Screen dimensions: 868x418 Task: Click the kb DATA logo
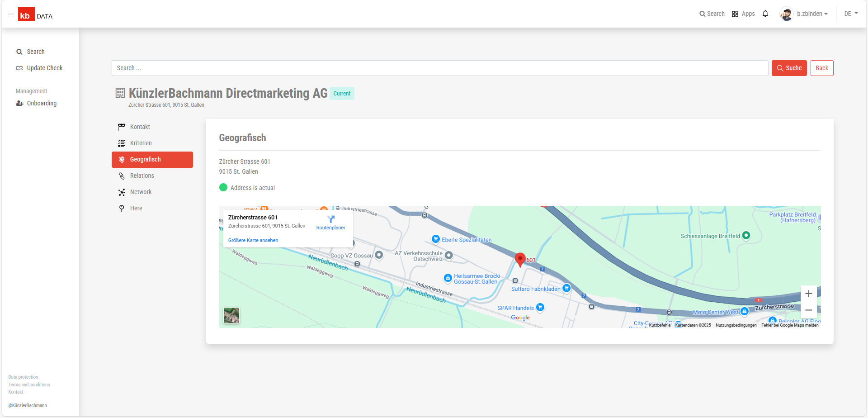[x=35, y=14]
